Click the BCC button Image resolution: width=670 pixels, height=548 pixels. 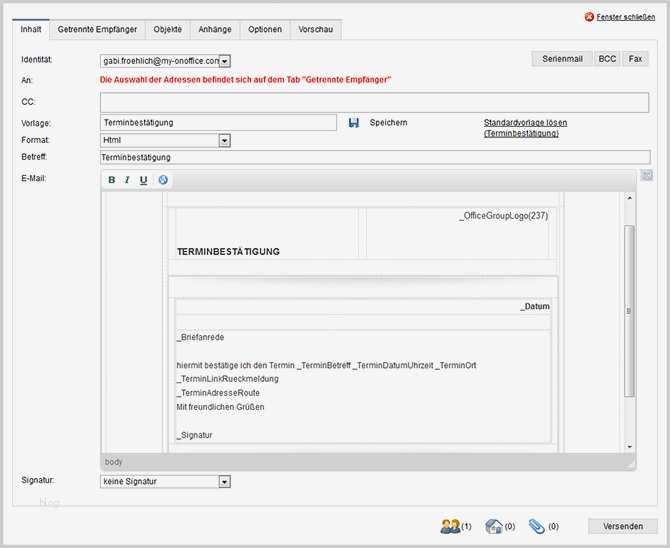pyautogui.click(x=607, y=59)
